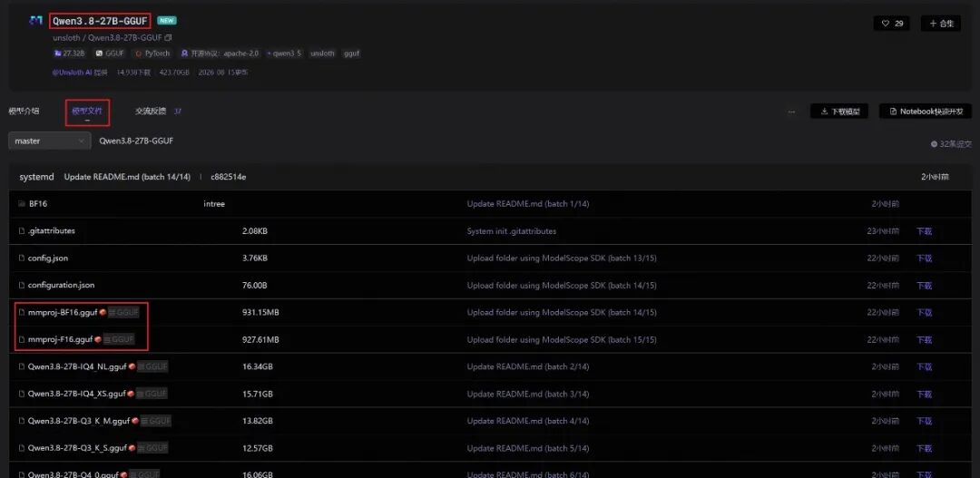Click the unsloth tag chip
The height and width of the screenshot is (478, 980).
coord(322,54)
